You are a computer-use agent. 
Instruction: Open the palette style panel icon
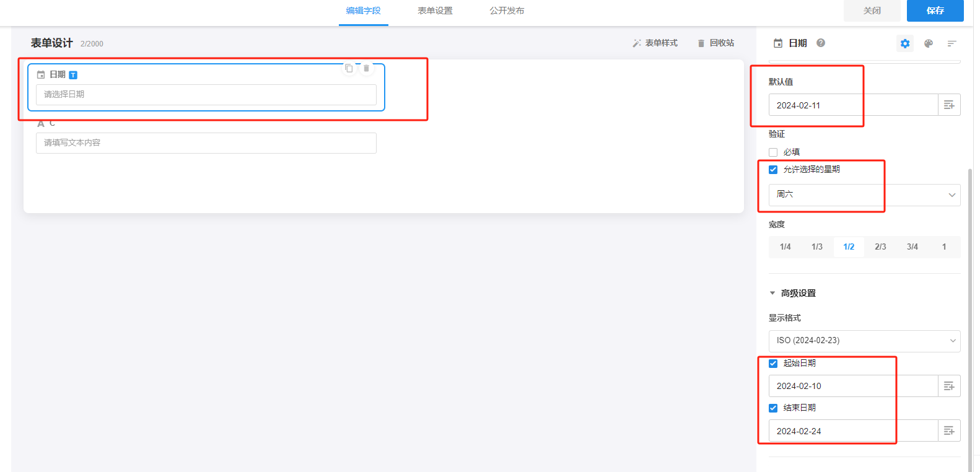point(929,43)
